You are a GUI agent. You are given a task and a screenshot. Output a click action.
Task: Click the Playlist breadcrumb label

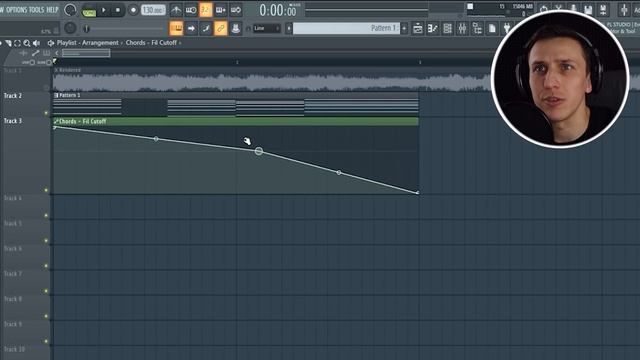point(67,42)
